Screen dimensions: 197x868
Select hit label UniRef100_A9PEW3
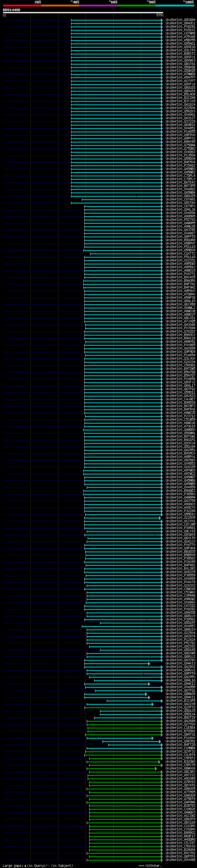[180, 264]
